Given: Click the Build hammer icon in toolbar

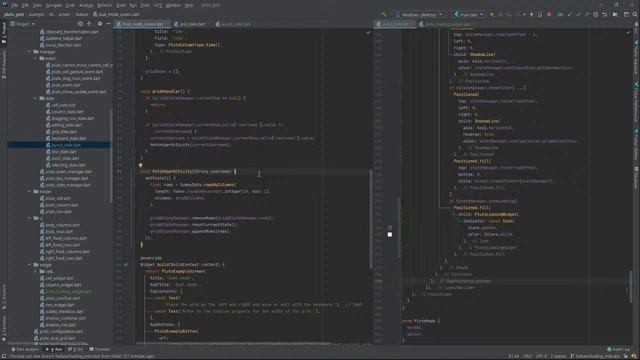Looking at the screenshot, I should (x=384, y=14).
